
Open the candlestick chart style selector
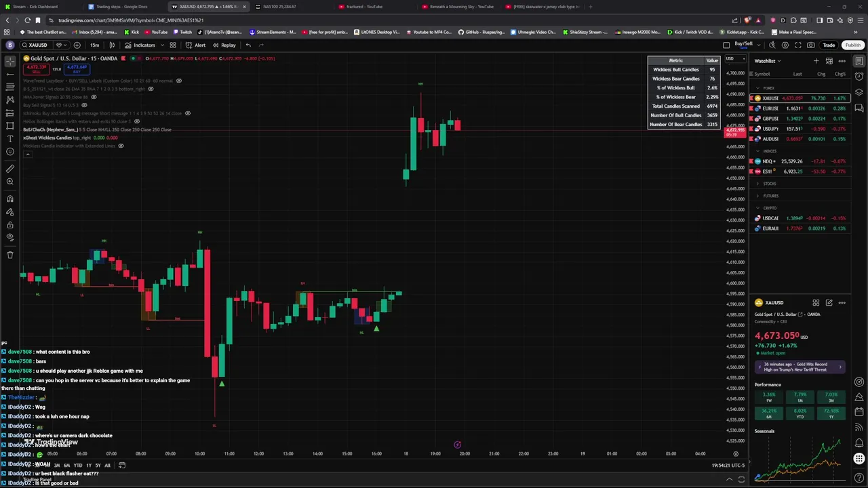[112, 45]
